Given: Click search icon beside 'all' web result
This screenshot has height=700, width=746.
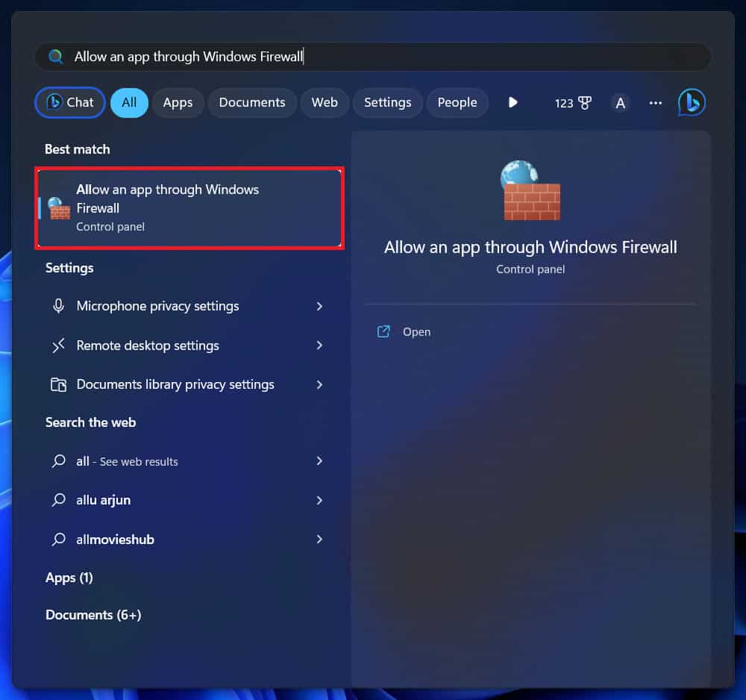Looking at the screenshot, I should coord(58,460).
